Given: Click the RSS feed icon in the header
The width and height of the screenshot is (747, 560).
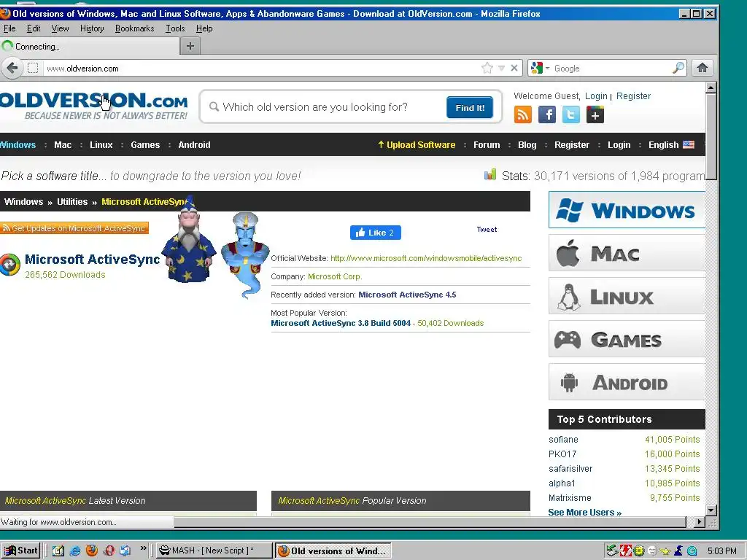Looking at the screenshot, I should pyautogui.click(x=522, y=114).
